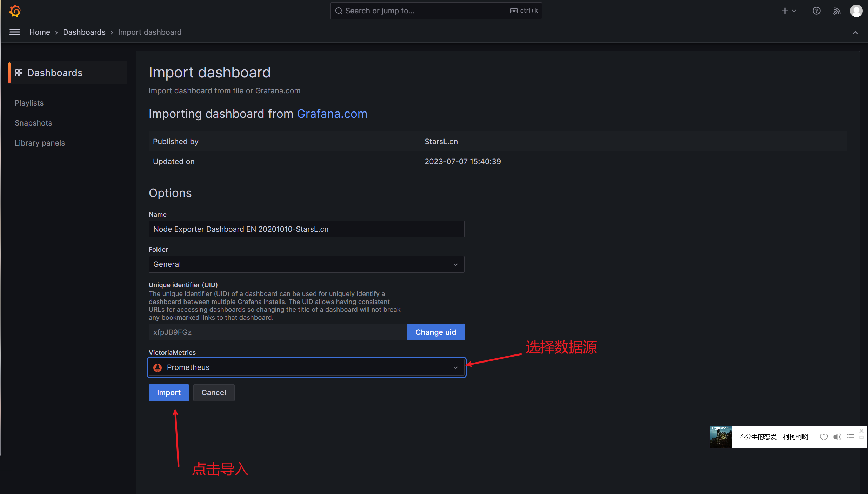This screenshot has height=494, width=868.
Task: Open Snapshots in the sidebar
Action: pos(33,123)
